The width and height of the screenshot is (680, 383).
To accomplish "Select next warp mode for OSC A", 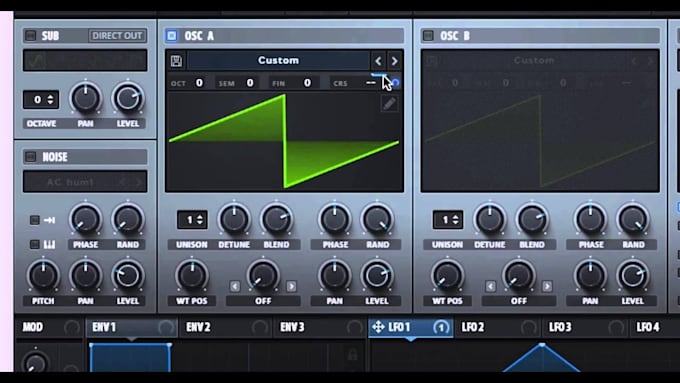I will 291,286.
